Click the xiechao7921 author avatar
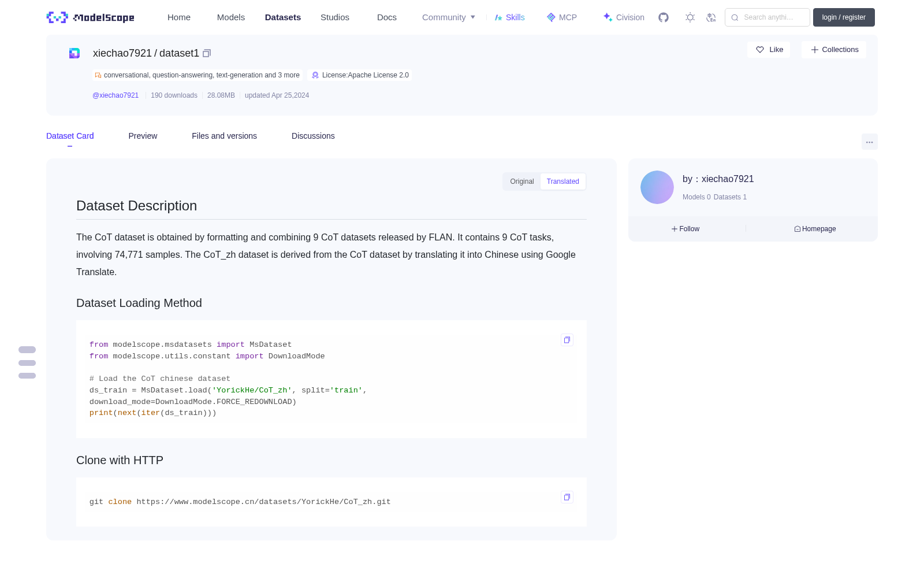924x578 pixels. tap(657, 187)
